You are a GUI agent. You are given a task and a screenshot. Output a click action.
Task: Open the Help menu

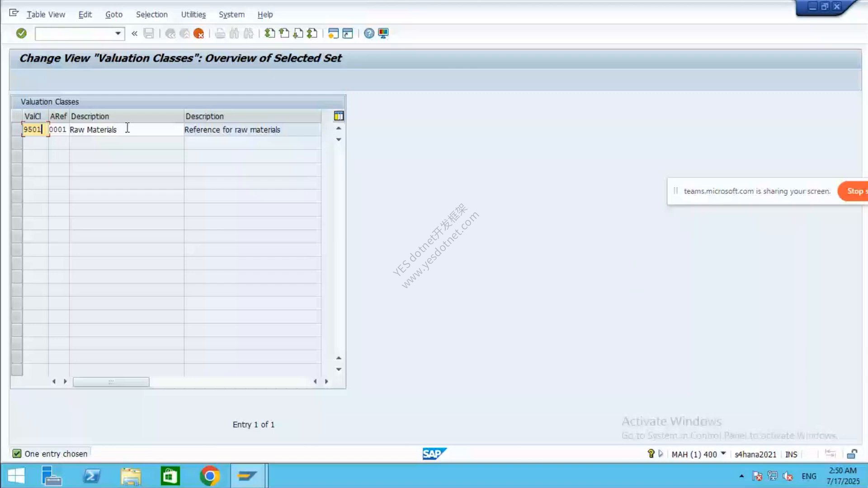pyautogui.click(x=265, y=14)
